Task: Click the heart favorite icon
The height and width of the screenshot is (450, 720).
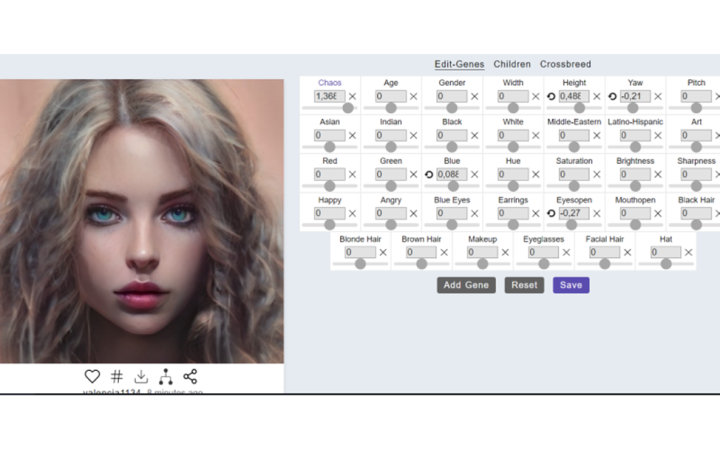Action: point(92,376)
